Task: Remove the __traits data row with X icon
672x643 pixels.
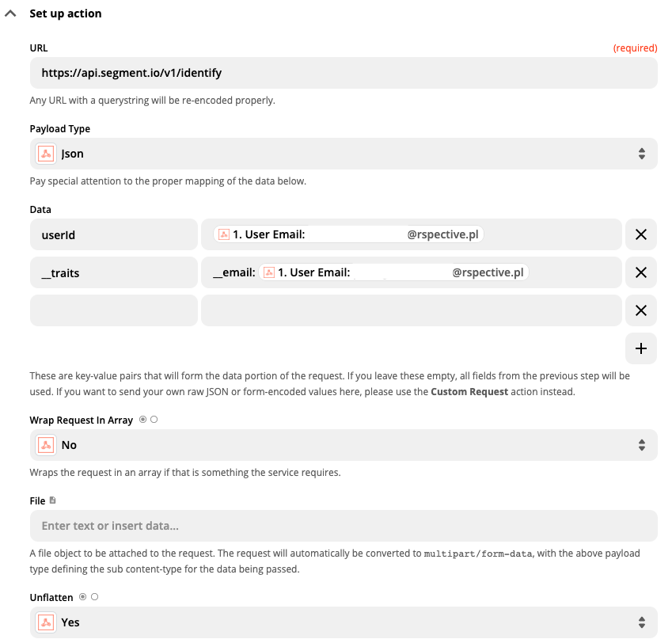Action: click(x=641, y=272)
